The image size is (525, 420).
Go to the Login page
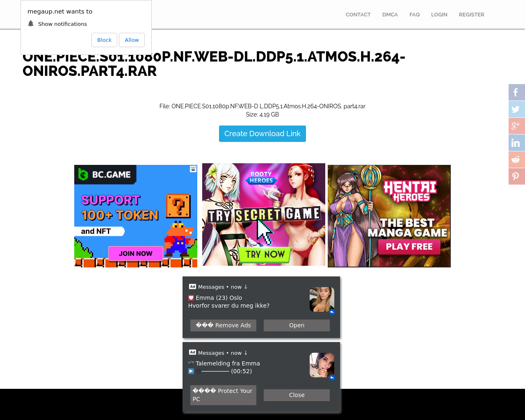tap(439, 15)
